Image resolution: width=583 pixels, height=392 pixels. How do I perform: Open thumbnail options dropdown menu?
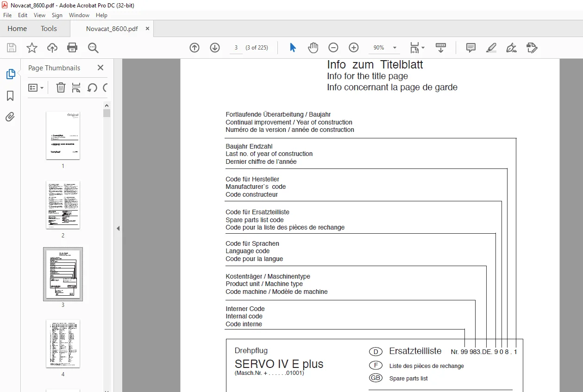tap(36, 87)
